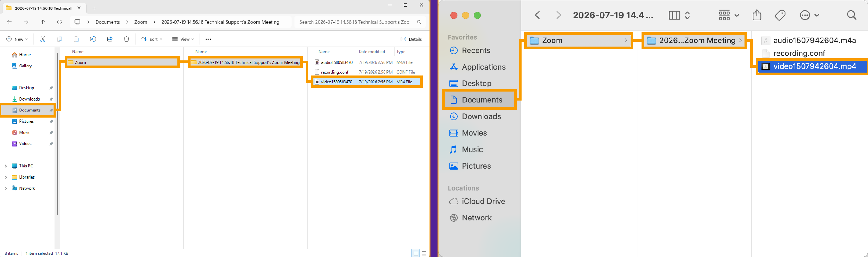Select video1580583470 MP4 file
The width and height of the screenshot is (868, 257).
[x=367, y=82]
